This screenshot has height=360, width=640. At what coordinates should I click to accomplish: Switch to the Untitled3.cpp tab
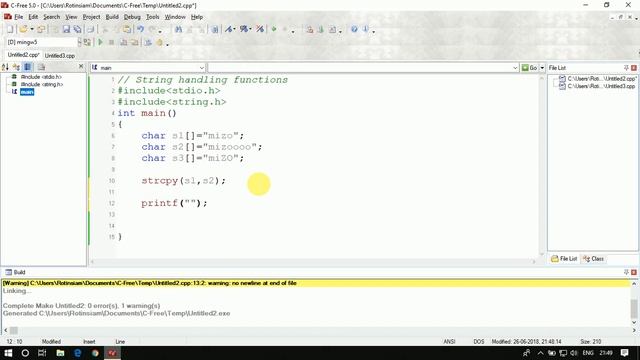coord(60,56)
